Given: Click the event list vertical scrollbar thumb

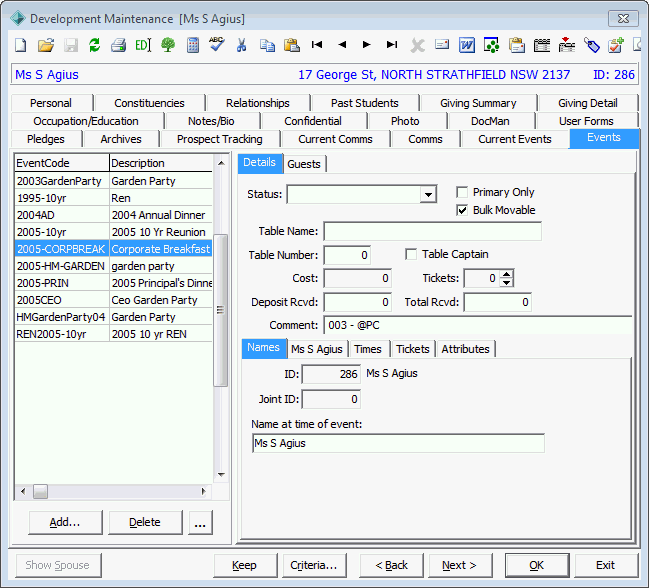Looking at the screenshot, I should [x=221, y=310].
